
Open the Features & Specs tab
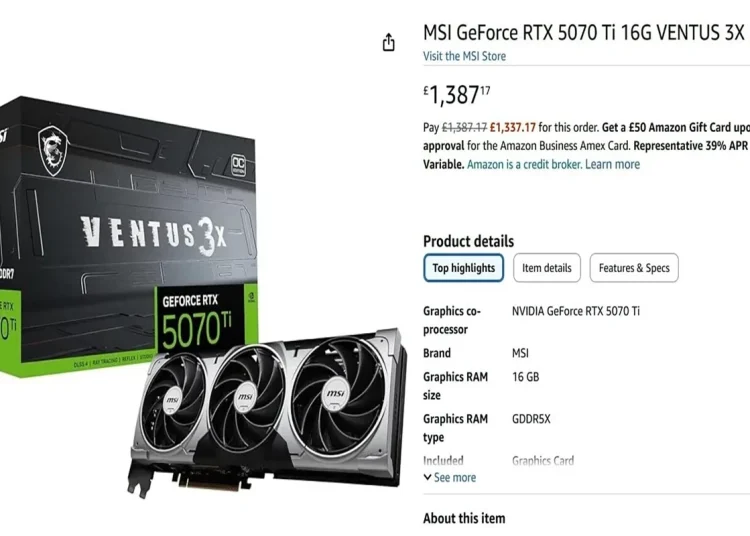(634, 268)
